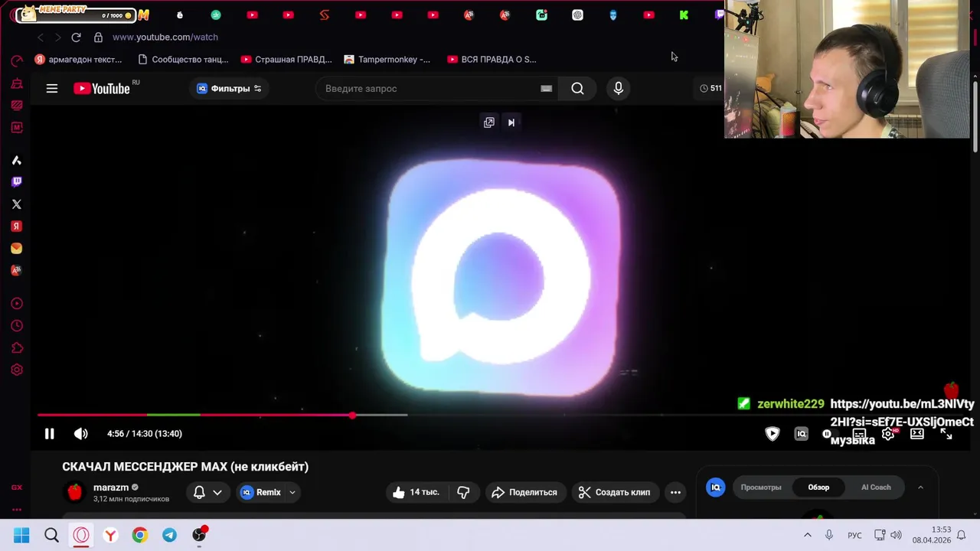Viewport: 980px width, 551px height.
Task: Open Aria AI in the sidebar
Action: pyautogui.click(x=17, y=160)
